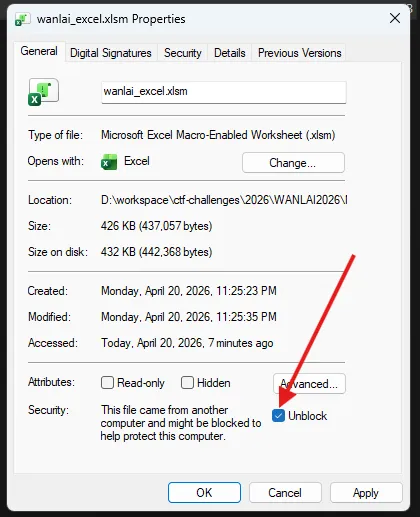Open the Previous Versions tab
This screenshot has width=420, height=517.
pyautogui.click(x=300, y=53)
